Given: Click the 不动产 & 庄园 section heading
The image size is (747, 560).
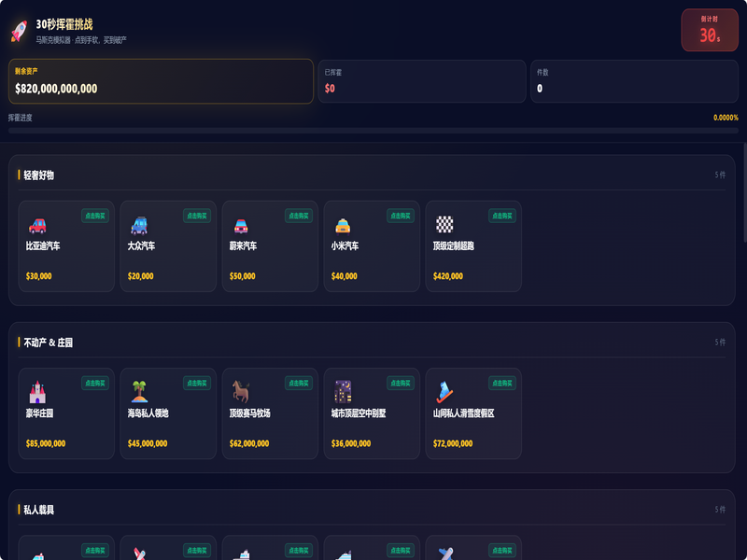Looking at the screenshot, I should (x=49, y=343).
